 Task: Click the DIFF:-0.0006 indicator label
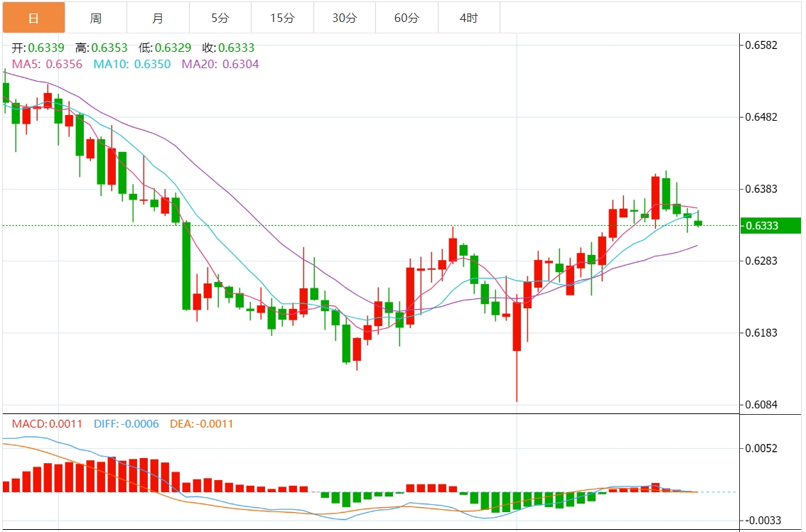click(x=127, y=424)
